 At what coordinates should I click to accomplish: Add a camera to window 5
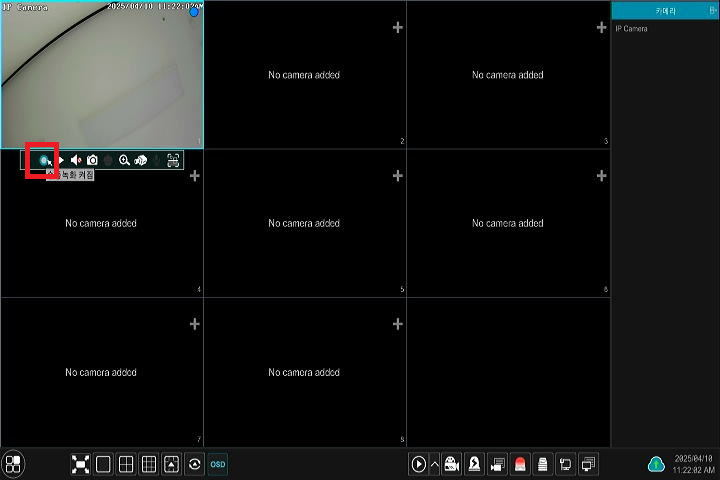398,176
